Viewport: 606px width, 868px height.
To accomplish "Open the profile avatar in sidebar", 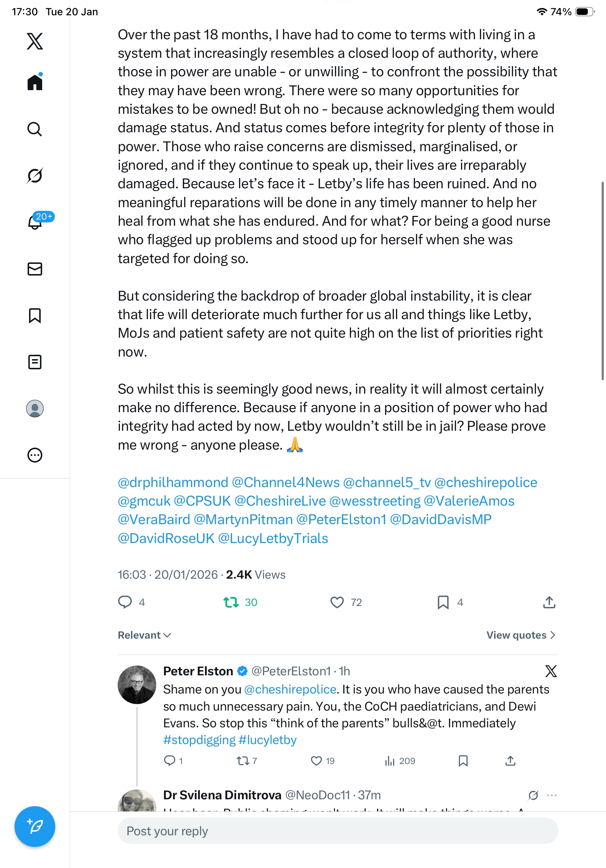I will click(35, 408).
